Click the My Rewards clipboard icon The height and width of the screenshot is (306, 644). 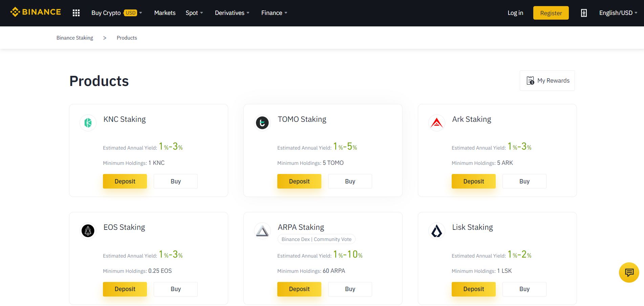pyautogui.click(x=530, y=81)
